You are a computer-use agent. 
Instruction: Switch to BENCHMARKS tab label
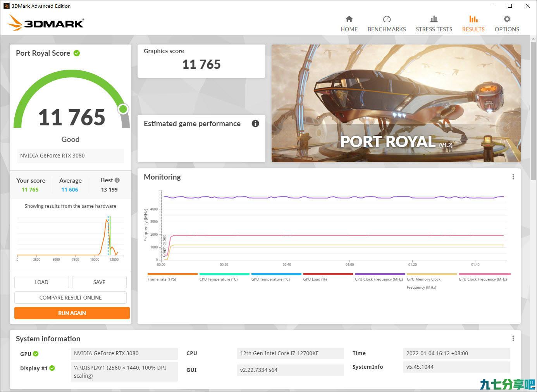pyautogui.click(x=387, y=29)
